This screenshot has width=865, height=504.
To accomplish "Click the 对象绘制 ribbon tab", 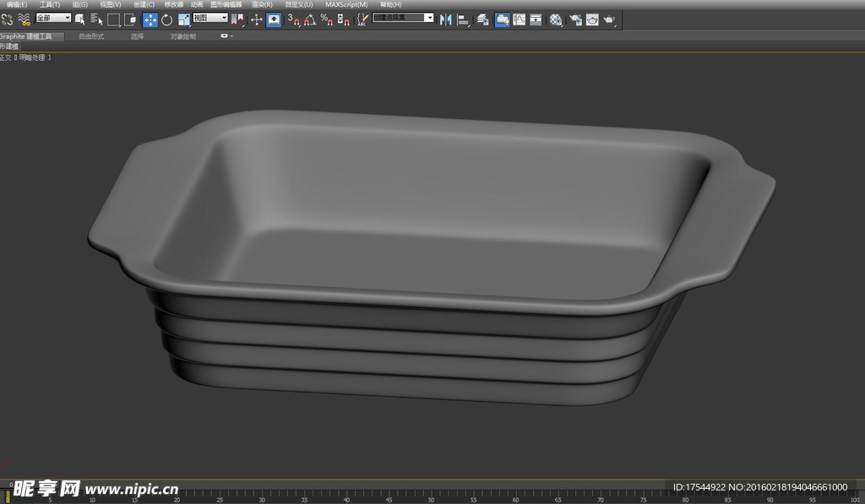I will point(182,36).
